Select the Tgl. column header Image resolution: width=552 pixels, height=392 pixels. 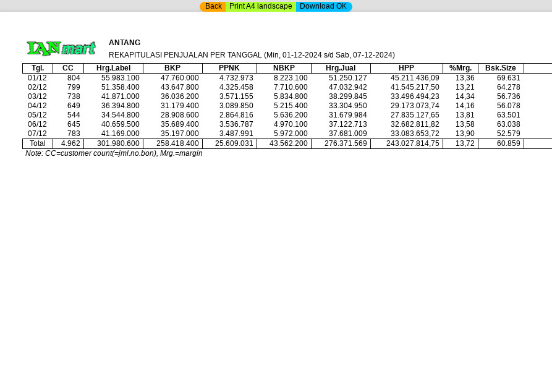[38, 68]
